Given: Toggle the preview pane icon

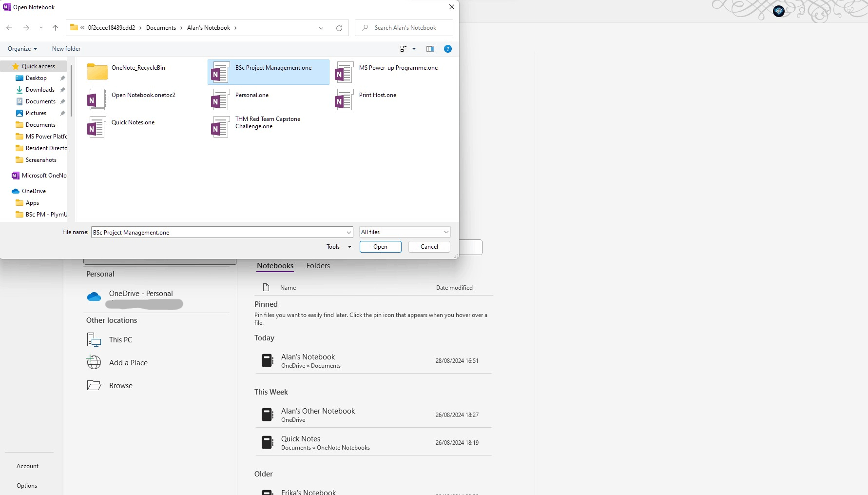Looking at the screenshot, I should [430, 49].
